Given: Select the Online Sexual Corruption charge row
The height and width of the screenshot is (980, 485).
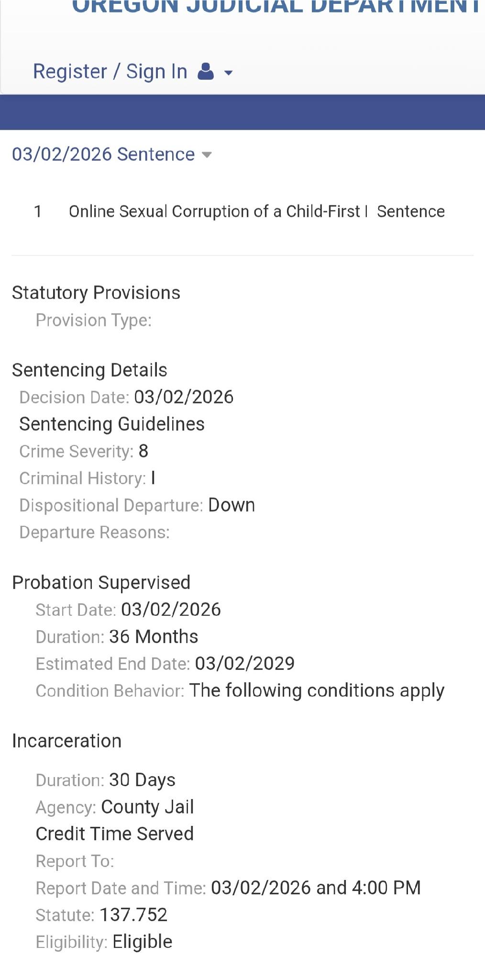Looking at the screenshot, I should 218,212.
